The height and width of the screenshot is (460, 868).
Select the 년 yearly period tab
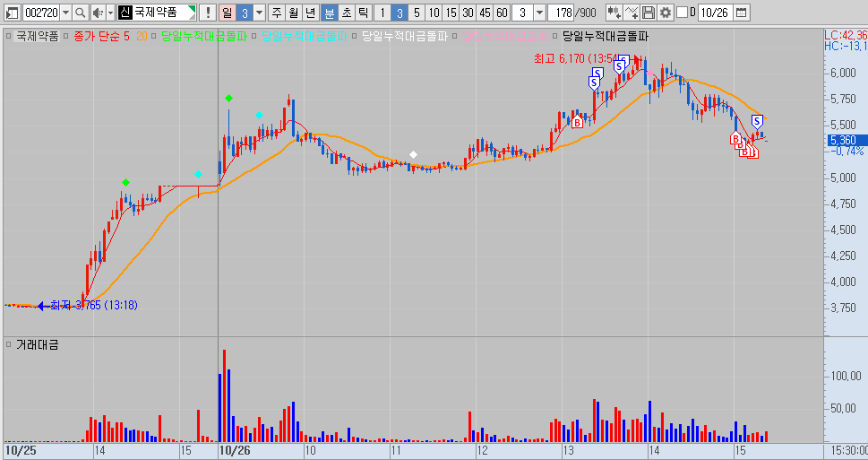pos(311,13)
